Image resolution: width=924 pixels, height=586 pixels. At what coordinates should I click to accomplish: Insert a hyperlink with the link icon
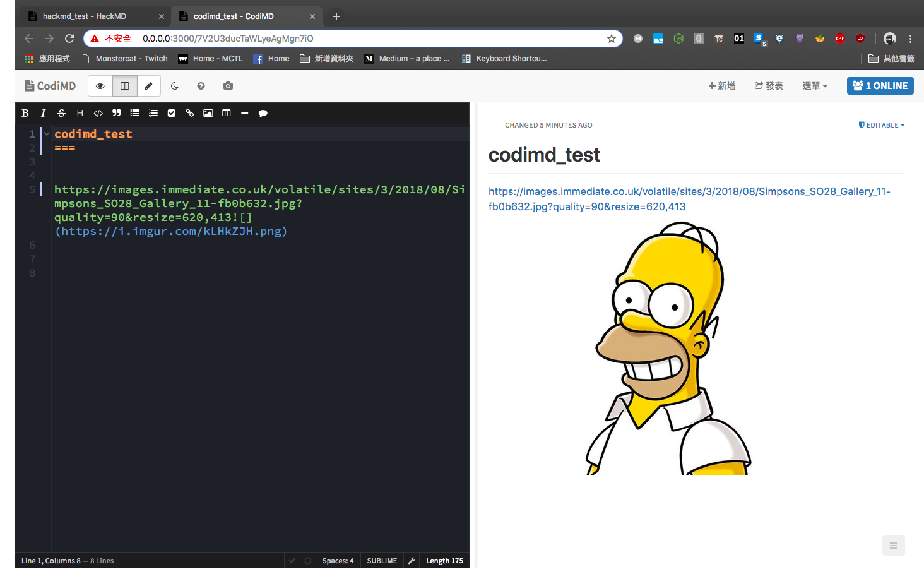189,113
